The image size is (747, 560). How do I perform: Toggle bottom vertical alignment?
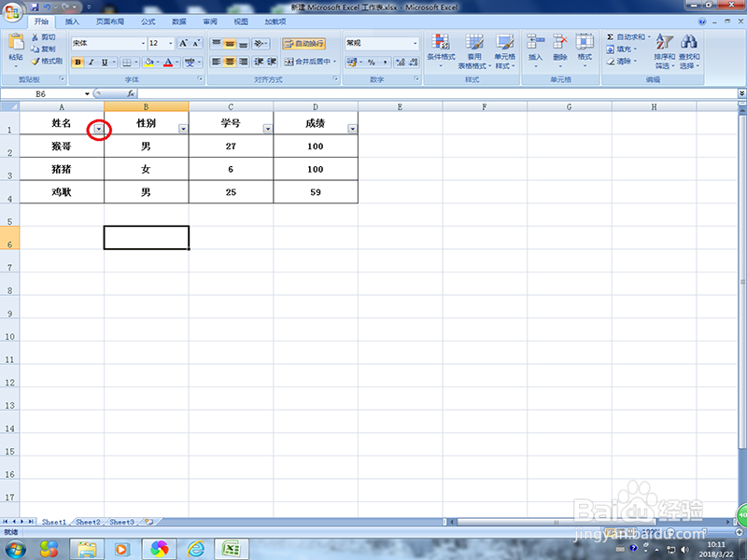(x=243, y=44)
